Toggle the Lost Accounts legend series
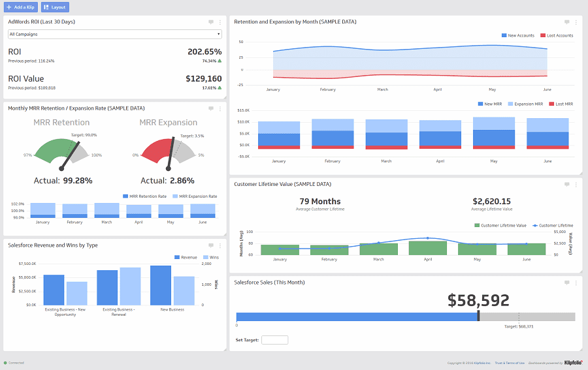The height and width of the screenshot is (370, 588). (557, 35)
